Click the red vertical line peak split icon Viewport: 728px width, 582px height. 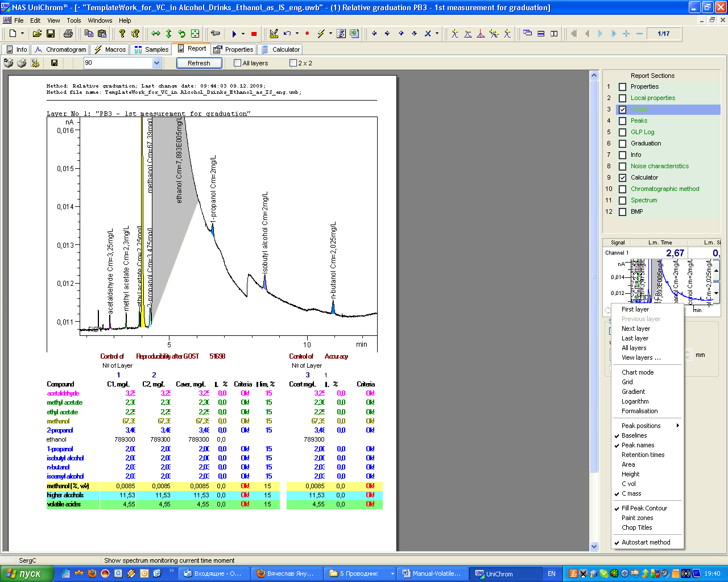481,34
